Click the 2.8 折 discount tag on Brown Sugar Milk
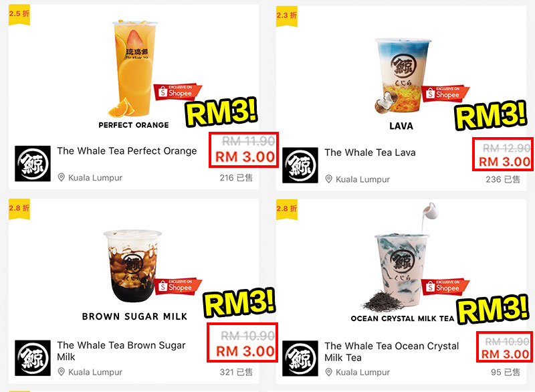The width and height of the screenshot is (535, 392). 19,209
